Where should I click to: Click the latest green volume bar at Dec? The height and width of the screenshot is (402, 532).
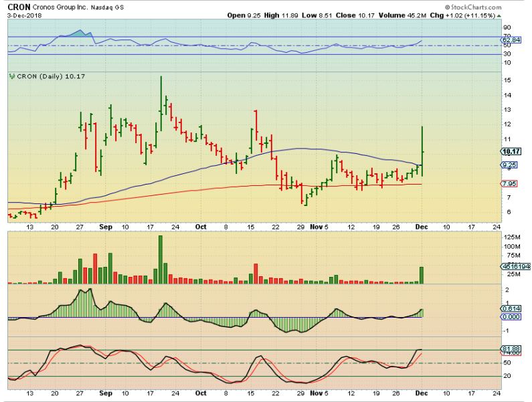422,275
